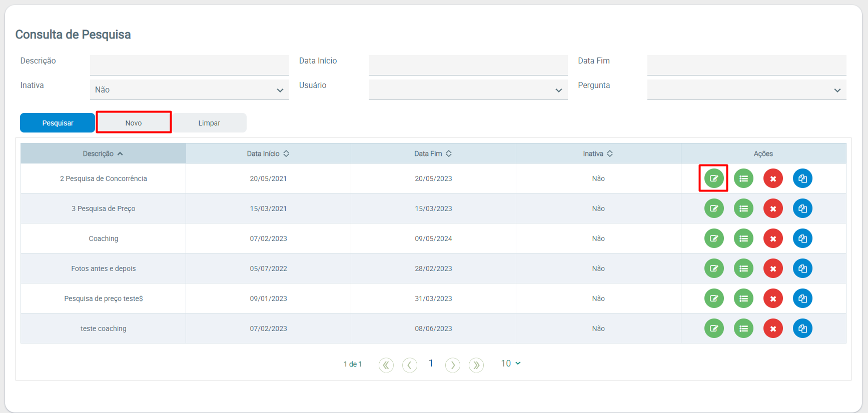Copy the Fotos antes e depois survey
Viewport: 868px width, 413px height.
point(802,268)
